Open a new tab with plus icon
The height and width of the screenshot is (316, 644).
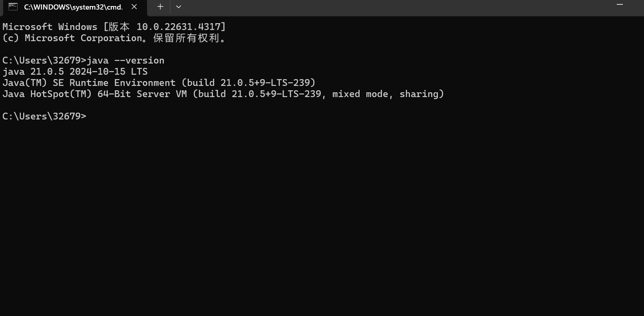pos(160,7)
